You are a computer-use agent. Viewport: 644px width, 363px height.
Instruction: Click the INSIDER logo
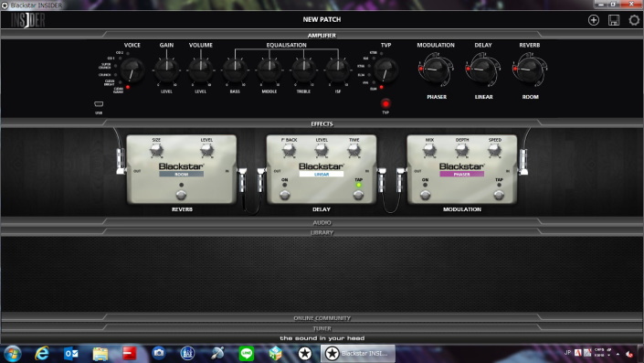click(x=28, y=20)
